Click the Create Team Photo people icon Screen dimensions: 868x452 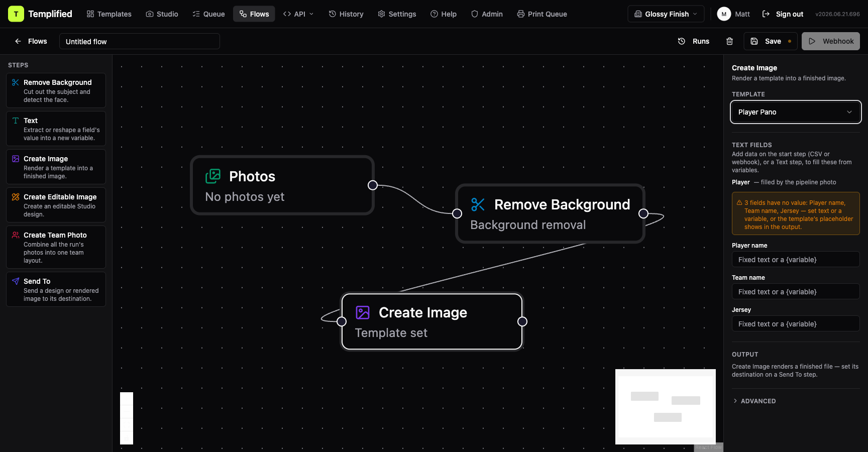pos(16,235)
